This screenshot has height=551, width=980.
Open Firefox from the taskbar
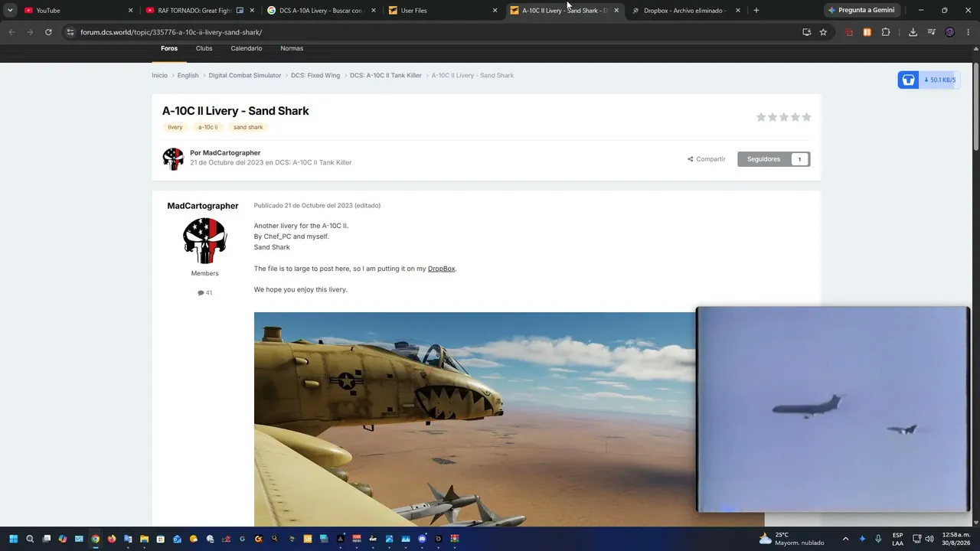[x=112, y=539]
